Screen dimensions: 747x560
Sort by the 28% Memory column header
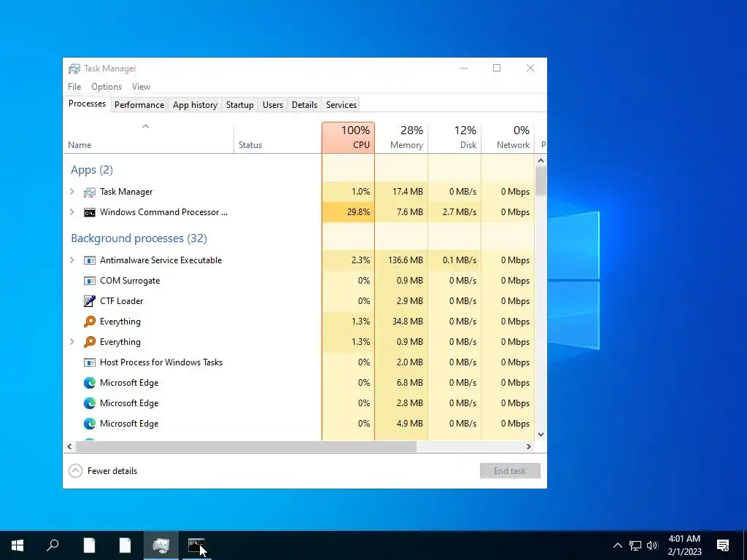point(402,138)
